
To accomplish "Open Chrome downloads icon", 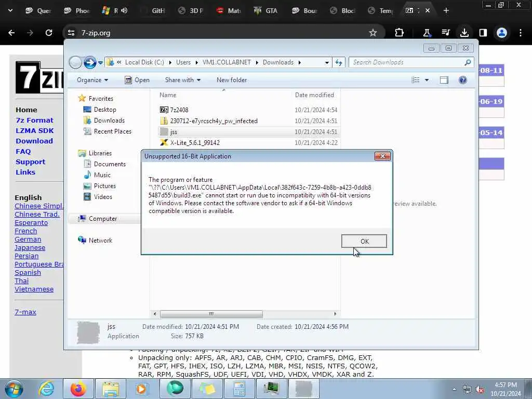I will coord(464,33).
